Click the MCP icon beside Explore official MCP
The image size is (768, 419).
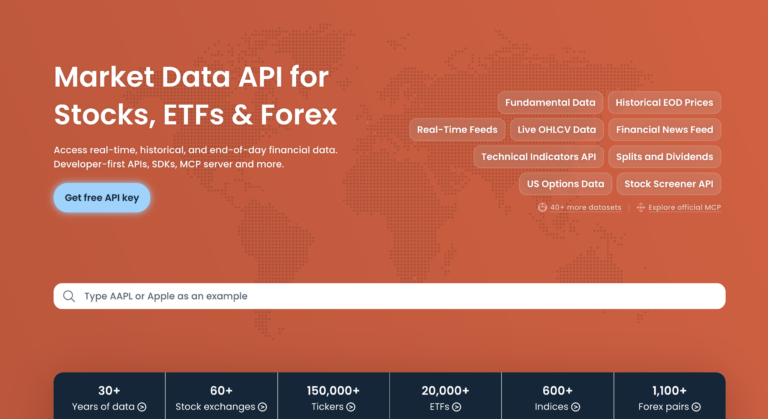point(641,207)
